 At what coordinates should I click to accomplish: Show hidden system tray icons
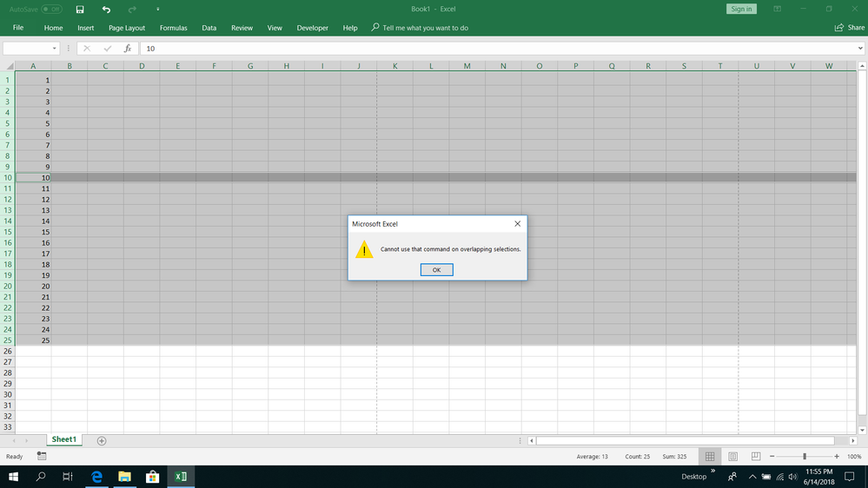[x=752, y=477]
